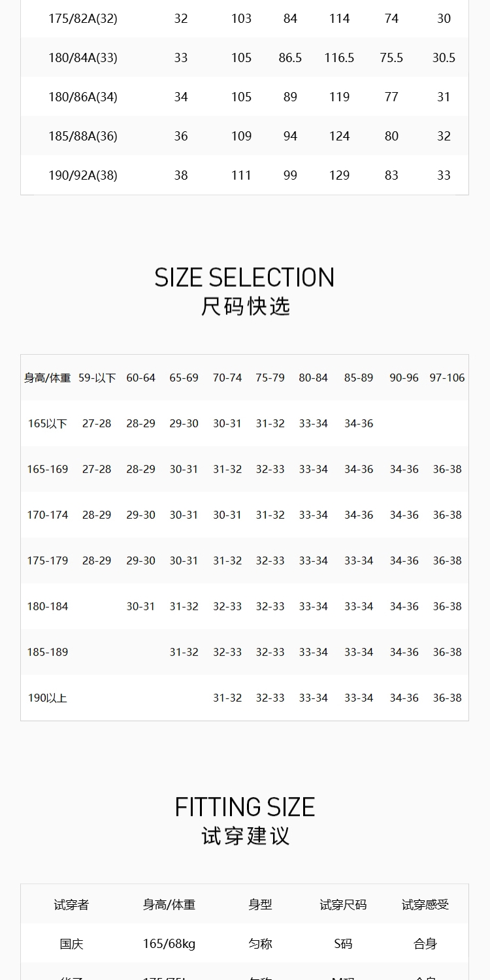490x980 pixels.
Task: Click the 180-184 height row label
Action: (x=48, y=606)
